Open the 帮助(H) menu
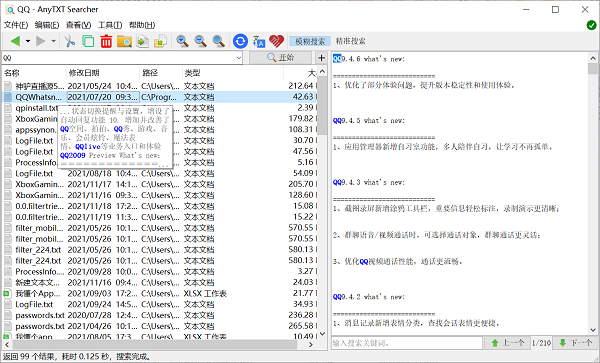The image size is (600, 363). pos(142,25)
